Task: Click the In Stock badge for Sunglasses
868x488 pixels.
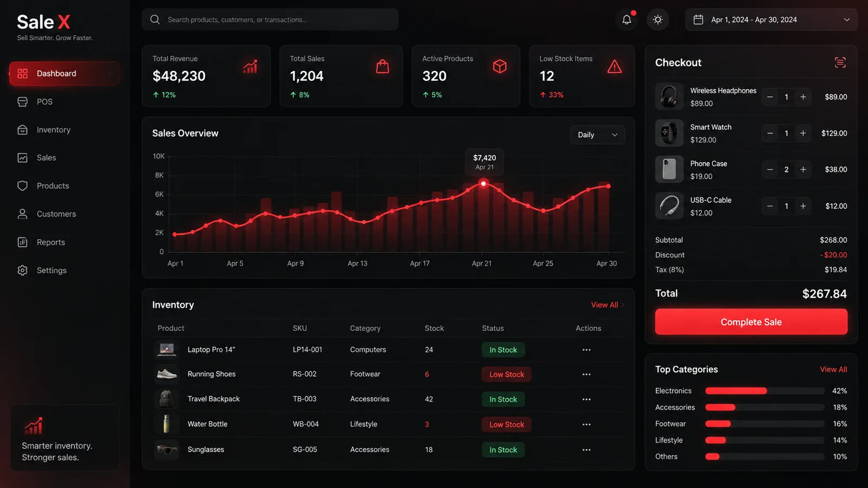Action: tap(503, 450)
